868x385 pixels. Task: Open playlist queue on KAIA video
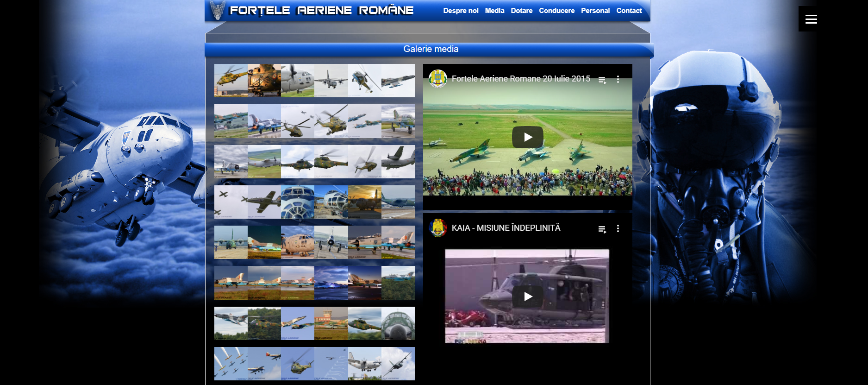point(602,229)
